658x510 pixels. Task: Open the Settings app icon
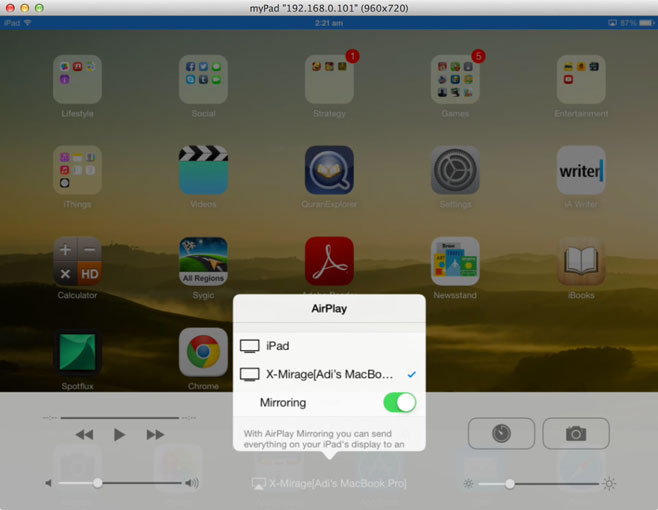click(455, 170)
